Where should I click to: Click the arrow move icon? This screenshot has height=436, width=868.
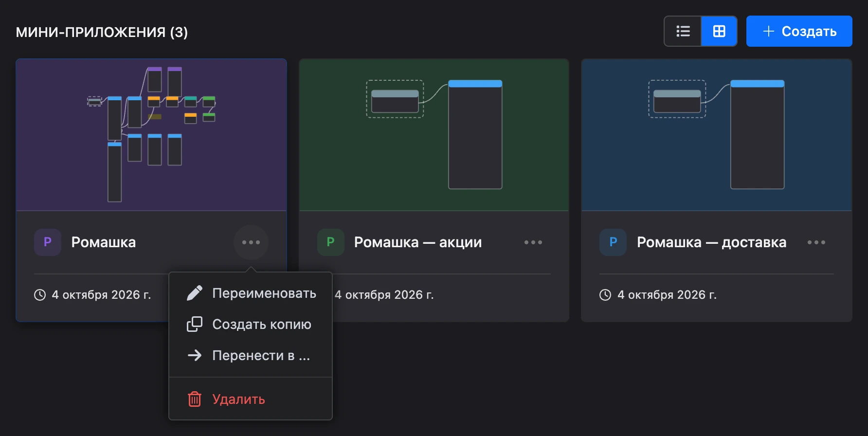195,355
